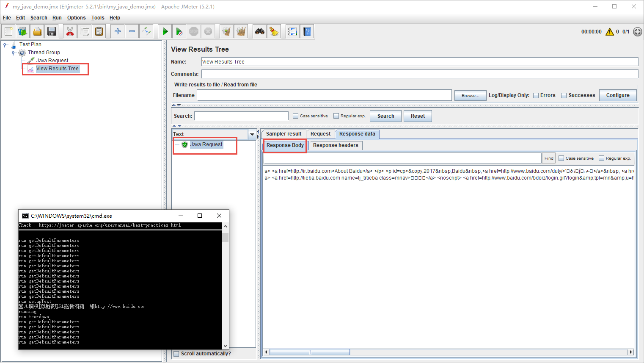Click the Start no pauses icon

179,31
